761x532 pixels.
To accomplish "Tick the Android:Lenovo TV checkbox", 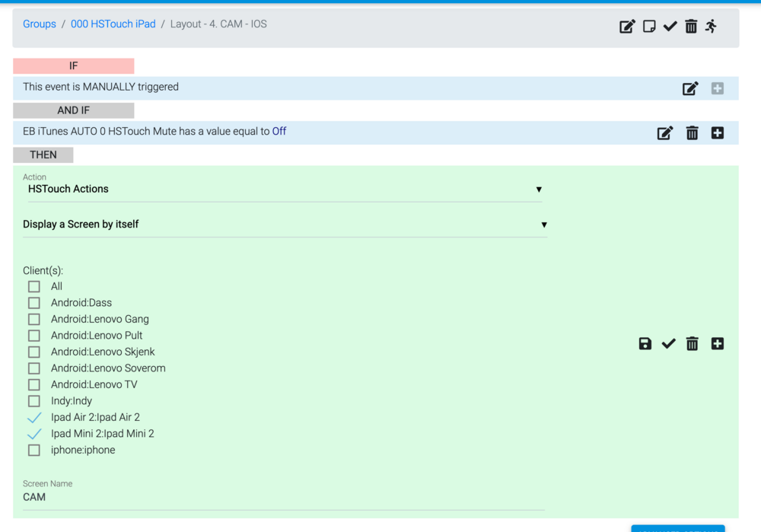I will 34,385.
